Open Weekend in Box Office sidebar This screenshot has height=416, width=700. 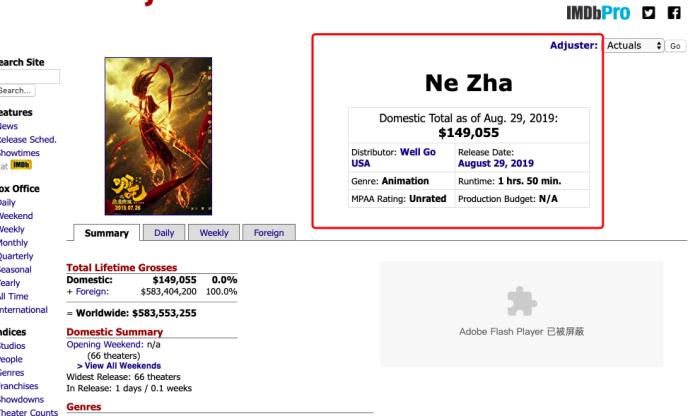pos(17,215)
